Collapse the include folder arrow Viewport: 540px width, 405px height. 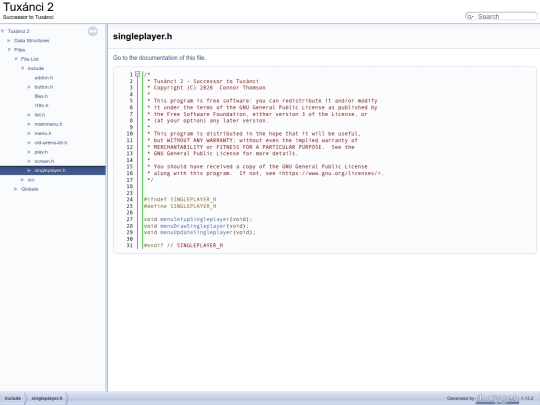23,69
